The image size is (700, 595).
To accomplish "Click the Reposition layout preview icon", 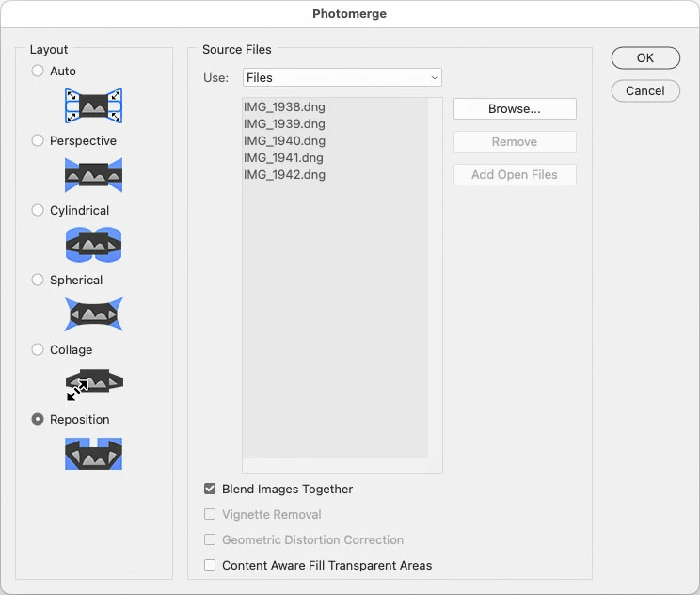I will 93,454.
